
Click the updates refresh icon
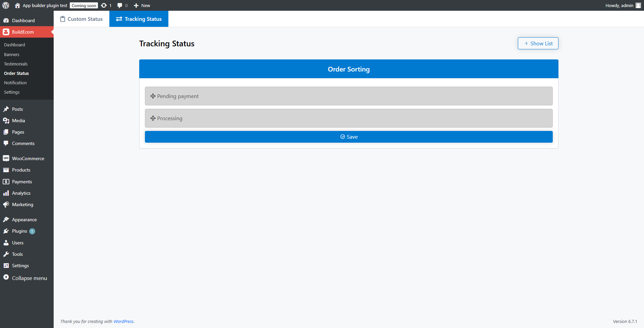coord(104,5)
